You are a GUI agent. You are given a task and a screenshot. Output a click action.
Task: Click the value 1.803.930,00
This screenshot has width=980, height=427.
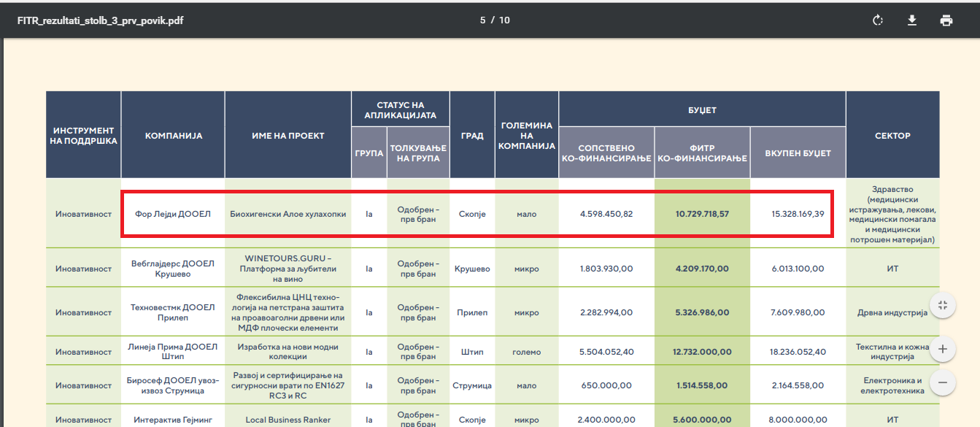tap(606, 269)
